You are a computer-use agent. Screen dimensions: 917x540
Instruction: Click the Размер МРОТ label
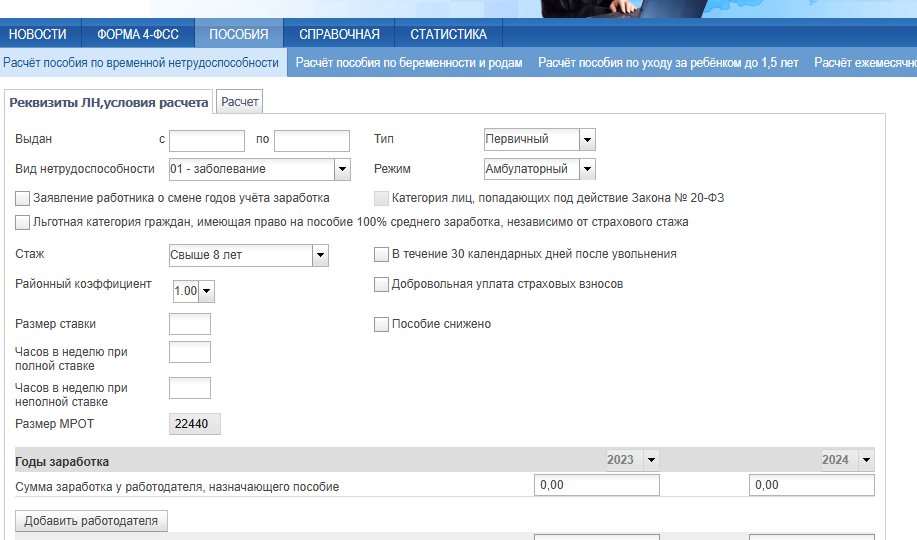[x=54, y=424]
